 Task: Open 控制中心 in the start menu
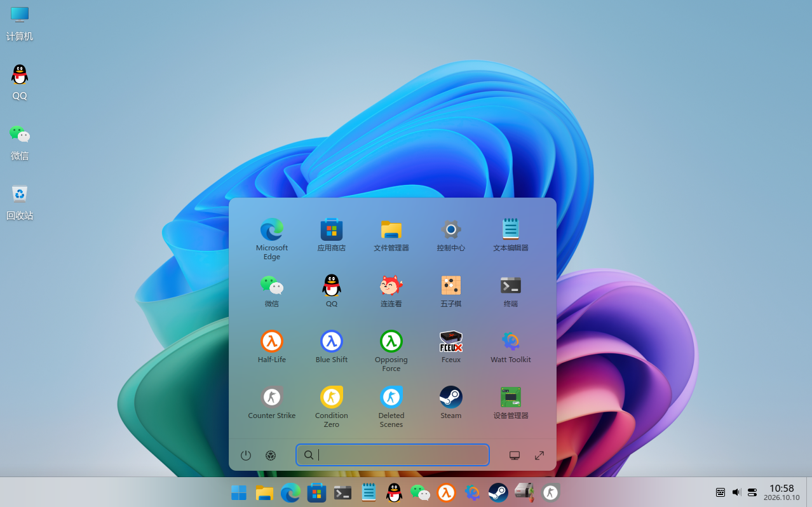pos(451,234)
